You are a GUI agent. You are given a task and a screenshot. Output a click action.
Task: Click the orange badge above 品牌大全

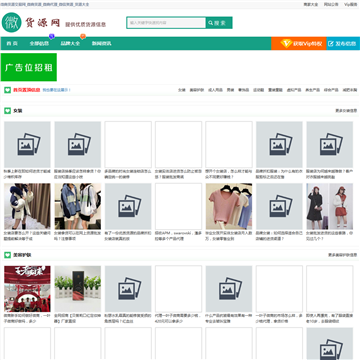pyautogui.click(x=83, y=36)
